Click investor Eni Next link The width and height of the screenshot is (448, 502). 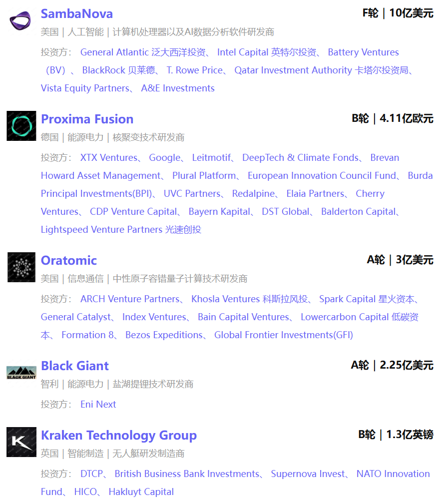(98, 405)
